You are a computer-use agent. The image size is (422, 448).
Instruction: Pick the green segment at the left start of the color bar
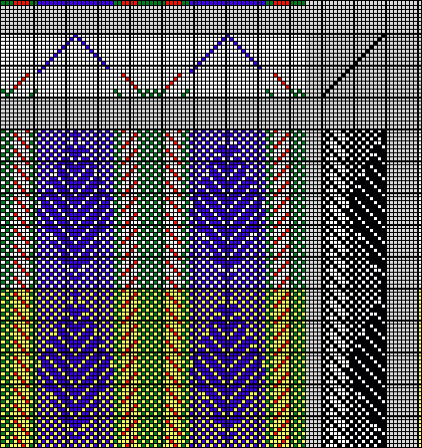[x=7, y=2]
